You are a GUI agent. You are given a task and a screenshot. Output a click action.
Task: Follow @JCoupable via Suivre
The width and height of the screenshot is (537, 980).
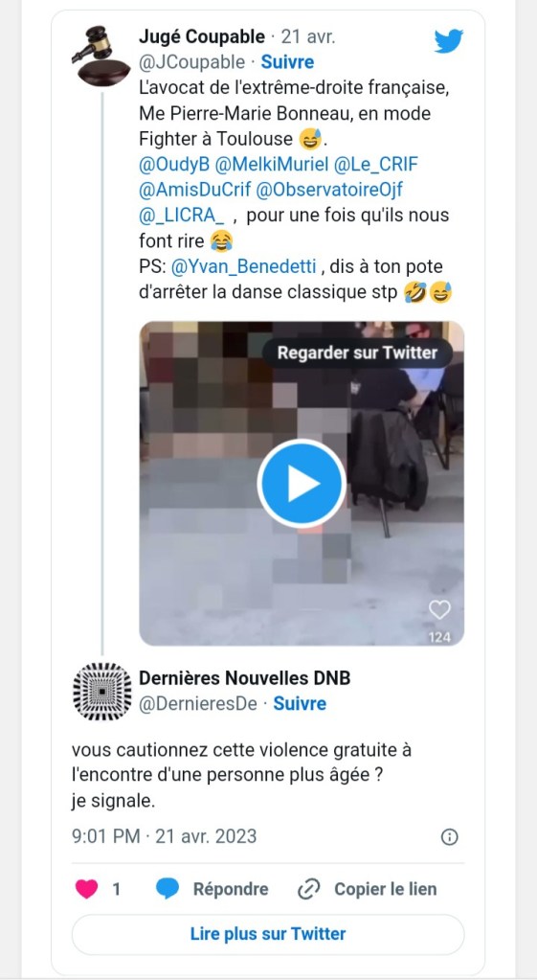click(287, 62)
